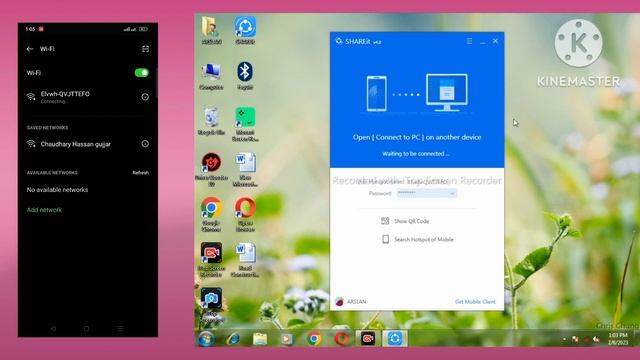Open File Explorer from the taskbar
The height and width of the screenshot is (360, 640).
pos(260,339)
